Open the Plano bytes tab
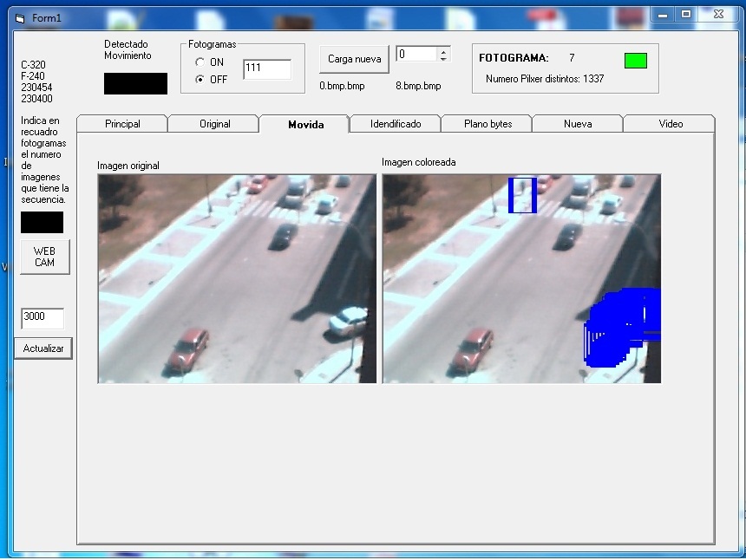 [488, 124]
